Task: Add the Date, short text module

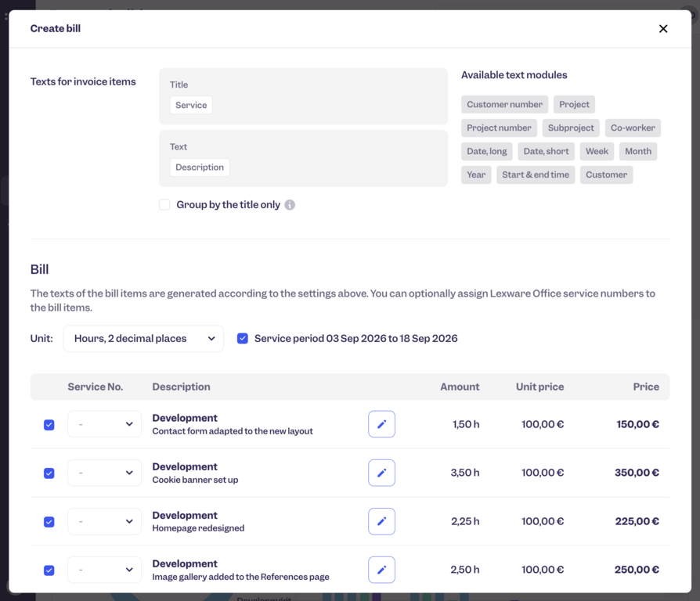Action: pyautogui.click(x=546, y=151)
